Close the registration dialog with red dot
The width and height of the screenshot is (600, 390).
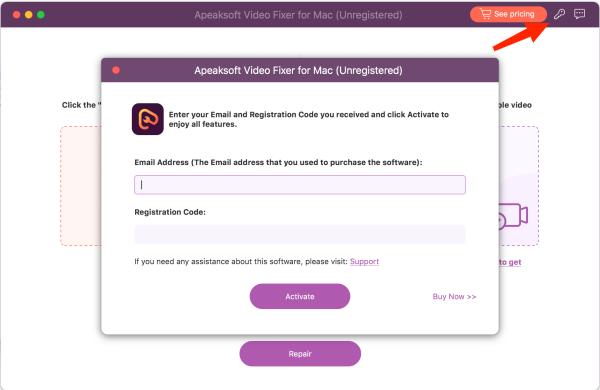pos(116,70)
